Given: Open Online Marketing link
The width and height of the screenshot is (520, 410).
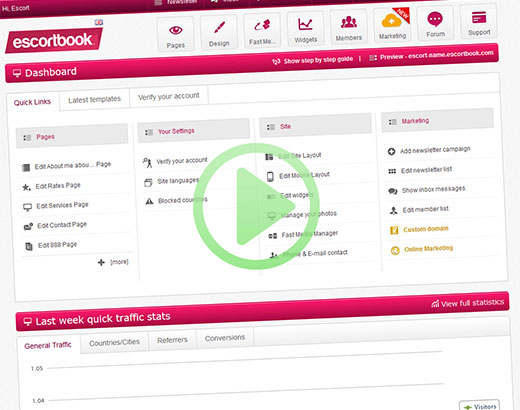Looking at the screenshot, I should [428, 249].
